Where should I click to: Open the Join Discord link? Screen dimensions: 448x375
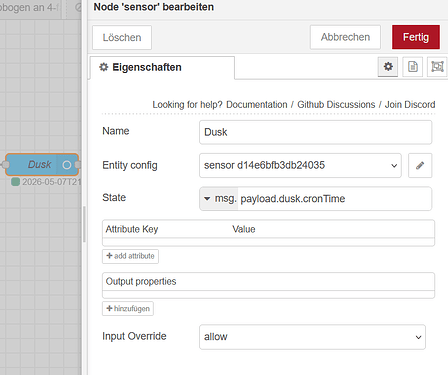click(410, 105)
